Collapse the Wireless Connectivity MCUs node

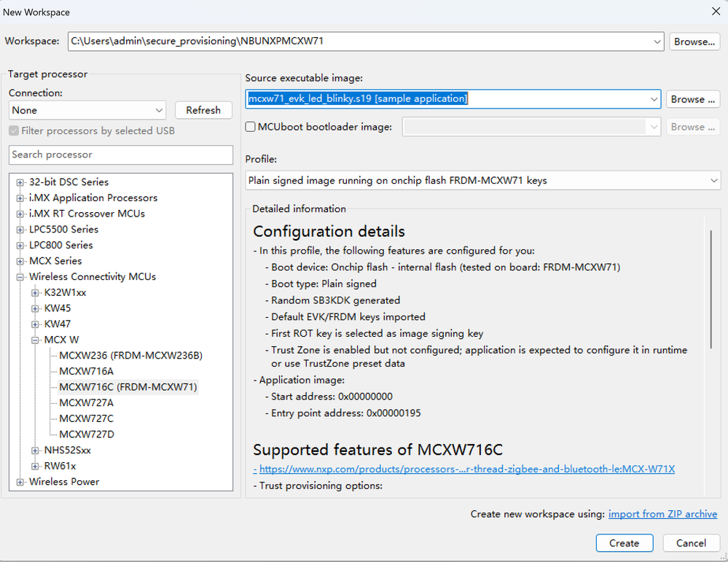[20, 277]
